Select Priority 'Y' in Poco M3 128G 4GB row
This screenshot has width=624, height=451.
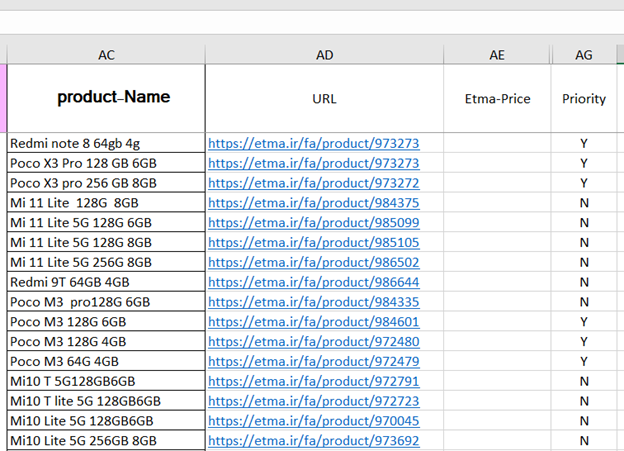[584, 341]
